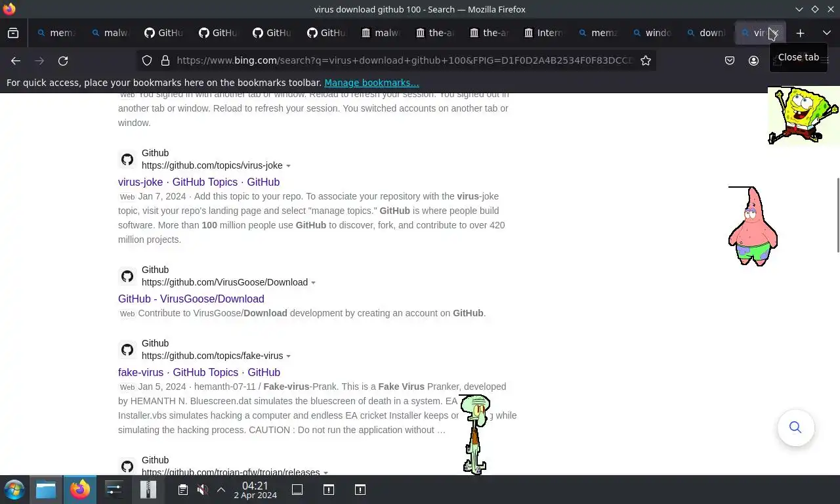Open the start menu orb on taskbar
The image size is (840, 504).
(x=14, y=490)
